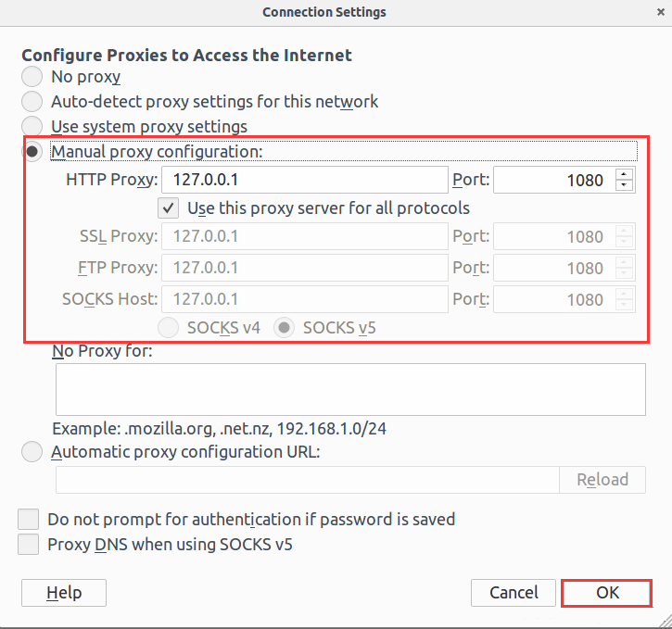The image size is (672, 629).
Task: Choose Auto-detect proxy settings for this network
Action: (32, 102)
